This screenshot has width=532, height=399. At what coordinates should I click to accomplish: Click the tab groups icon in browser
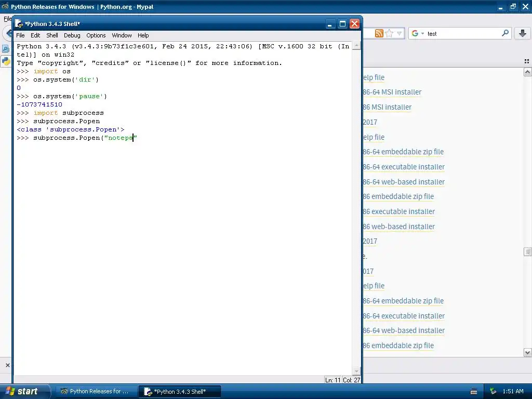pyautogui.click(x=527, y=61)
